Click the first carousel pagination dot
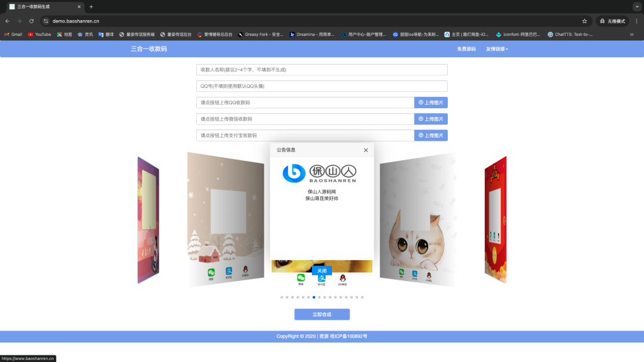 282,297
